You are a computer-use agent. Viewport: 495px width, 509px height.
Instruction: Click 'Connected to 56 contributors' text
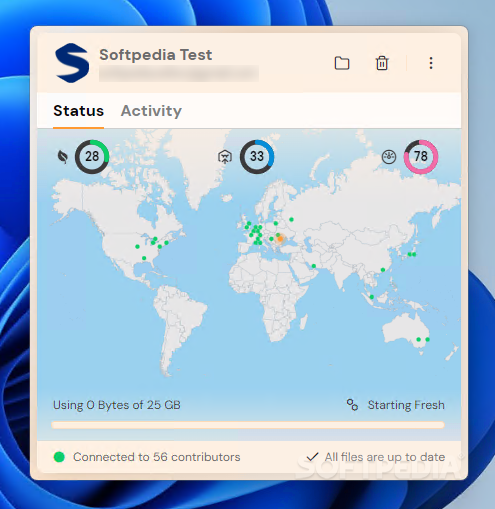(157, 457)
